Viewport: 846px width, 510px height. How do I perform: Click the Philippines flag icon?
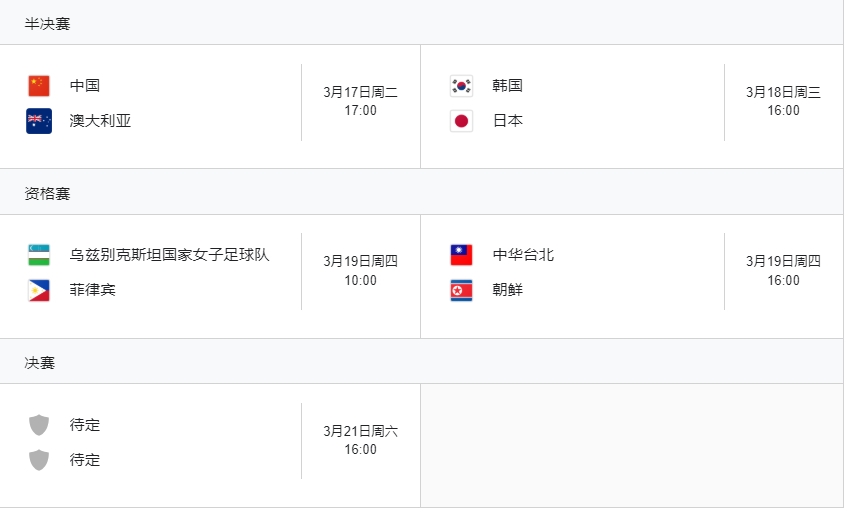tap(39, 290)
